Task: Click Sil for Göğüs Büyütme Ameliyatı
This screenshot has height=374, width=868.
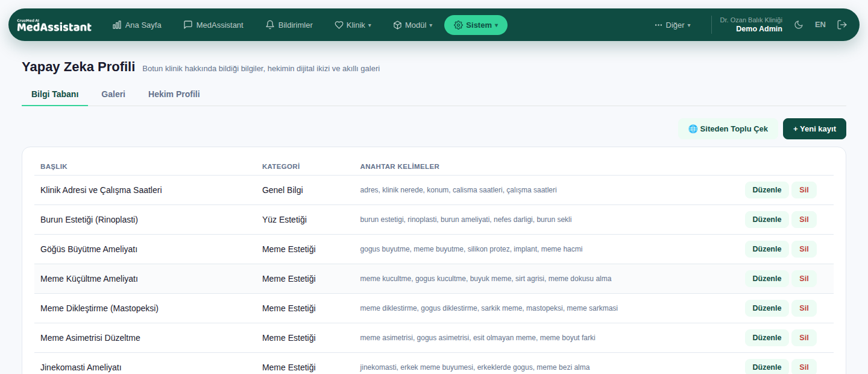Action: [804, 249]
